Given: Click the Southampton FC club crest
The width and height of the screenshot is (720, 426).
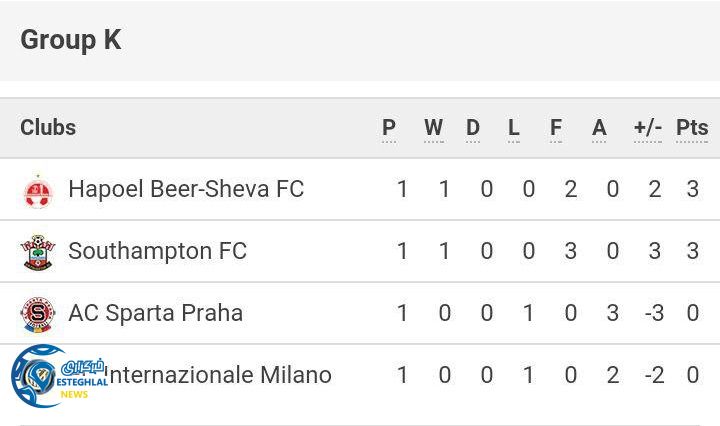Looking at the screenshot, I should click(37, 252).
